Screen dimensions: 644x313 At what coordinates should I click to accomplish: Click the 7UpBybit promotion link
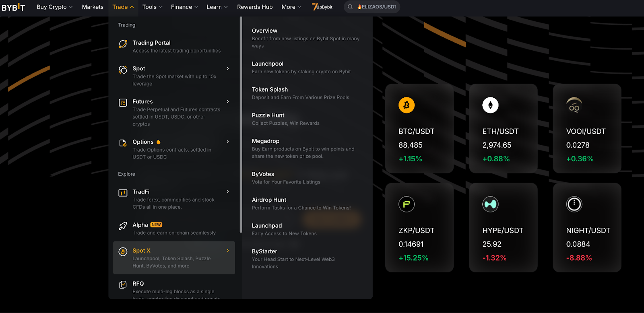pyautogui.click(x=322, y=7)
